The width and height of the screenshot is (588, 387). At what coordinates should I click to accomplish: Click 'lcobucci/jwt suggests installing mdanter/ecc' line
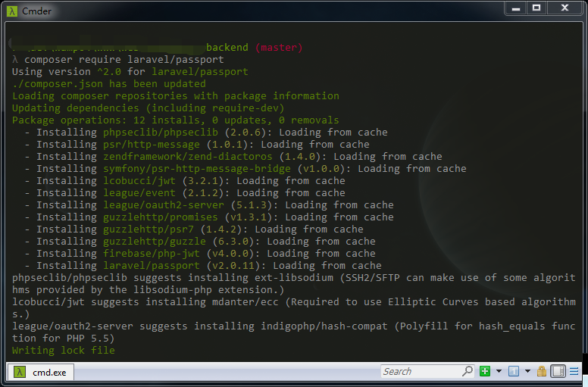click(294, 308)
